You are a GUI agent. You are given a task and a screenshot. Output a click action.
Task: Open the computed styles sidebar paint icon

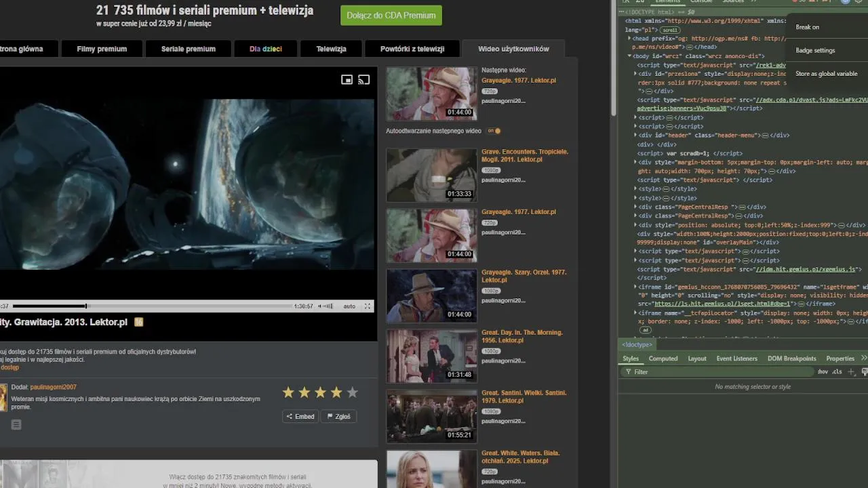pos(865,371)
